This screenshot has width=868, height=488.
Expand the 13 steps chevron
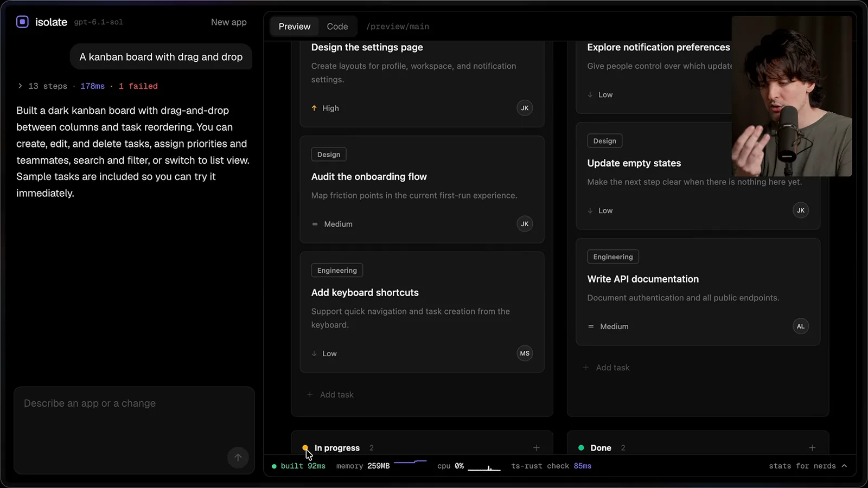click(20, 86)
